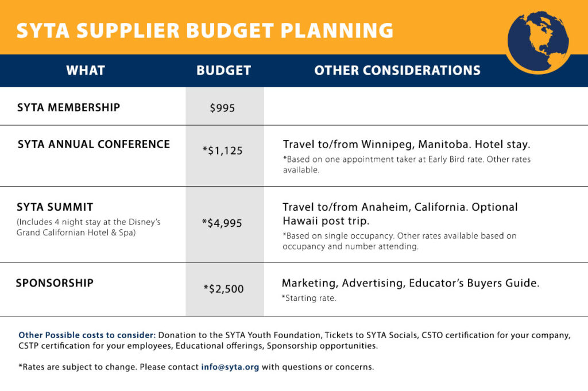Click the SYTA SUMMIT row heading

[55, 207]
